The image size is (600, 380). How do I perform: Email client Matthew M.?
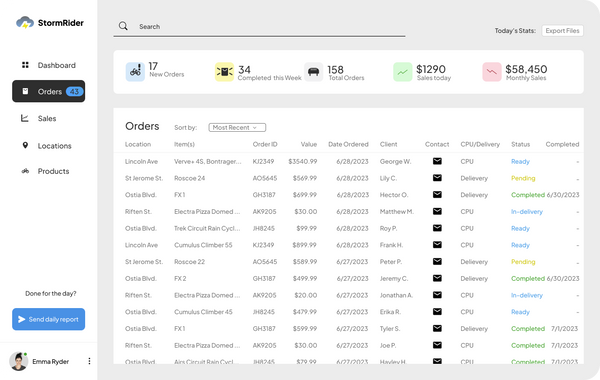(437, 211)
